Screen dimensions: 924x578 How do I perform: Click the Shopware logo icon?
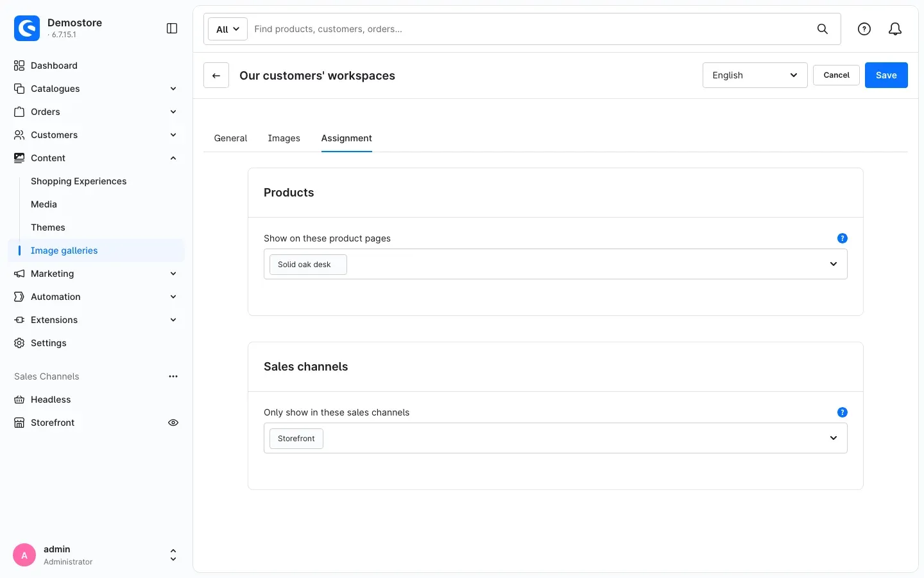click(27, 28)
